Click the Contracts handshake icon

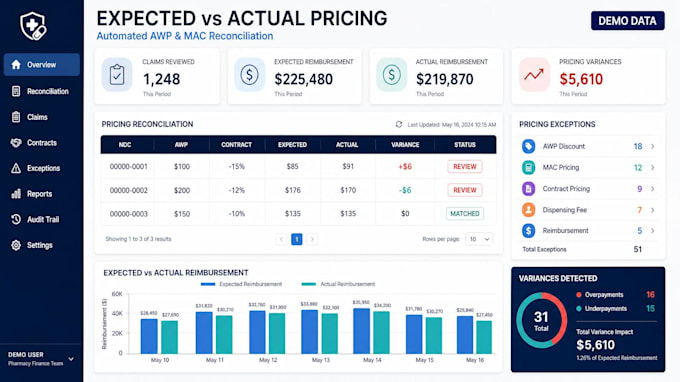[16, 143]
